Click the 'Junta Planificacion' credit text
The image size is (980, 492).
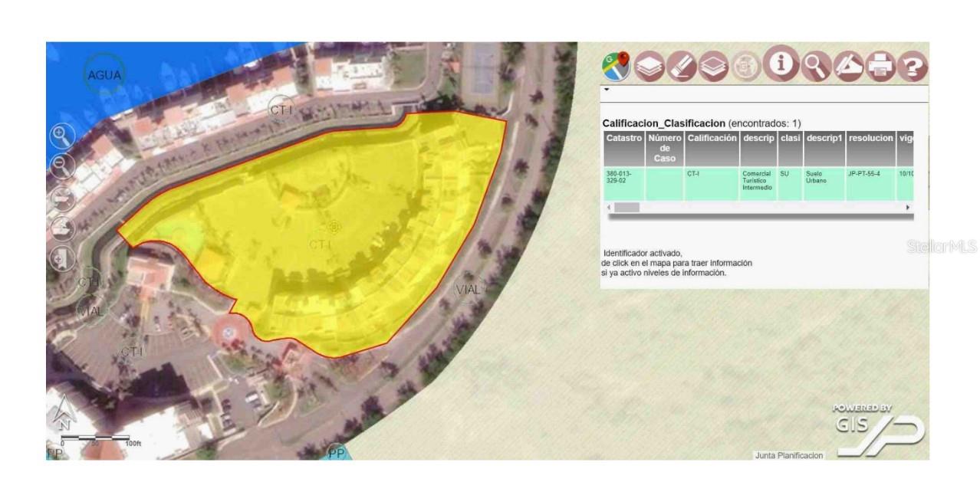click(789, 455)
